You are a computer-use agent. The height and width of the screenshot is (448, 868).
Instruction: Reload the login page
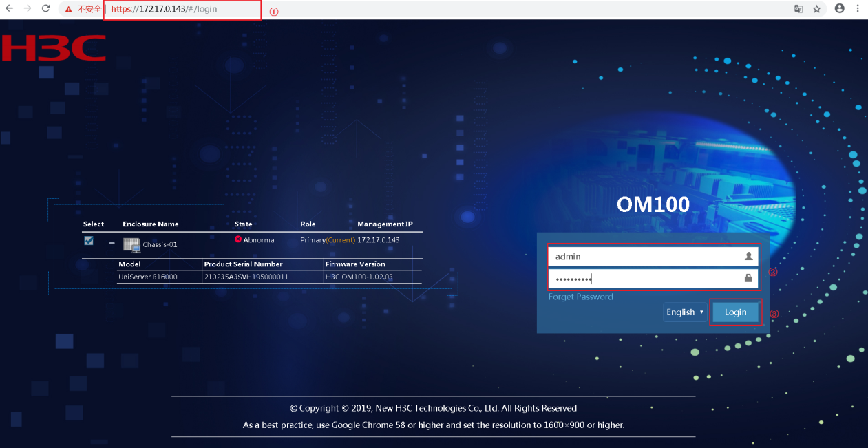45,9
